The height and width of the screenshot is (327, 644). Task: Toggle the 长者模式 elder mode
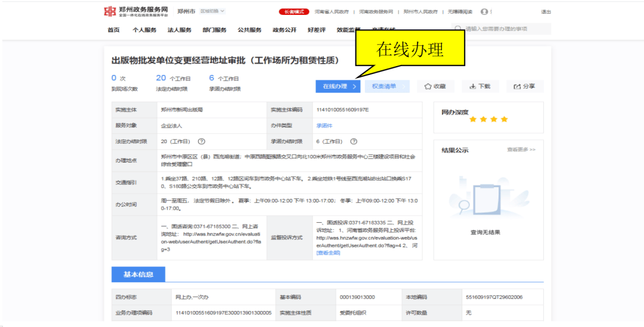[x=294, y=11]
